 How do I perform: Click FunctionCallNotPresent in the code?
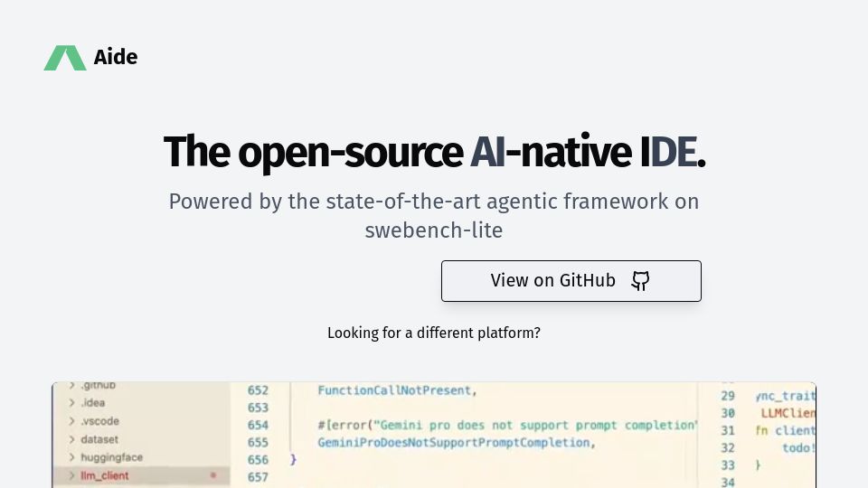pos(394,390)
